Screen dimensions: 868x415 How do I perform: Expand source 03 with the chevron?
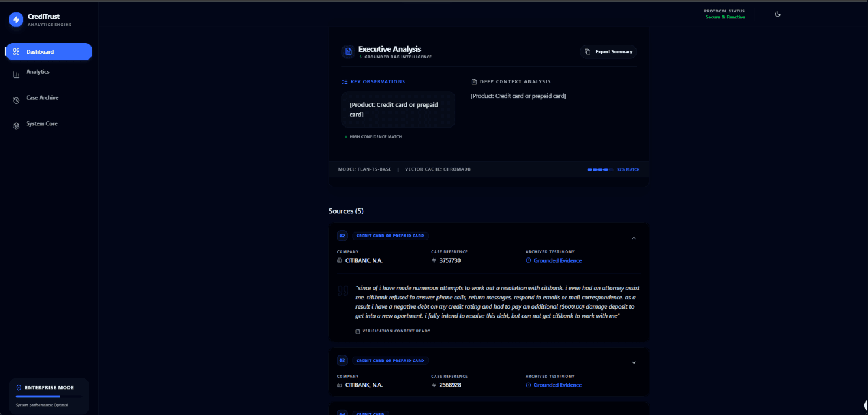(634, 362)
